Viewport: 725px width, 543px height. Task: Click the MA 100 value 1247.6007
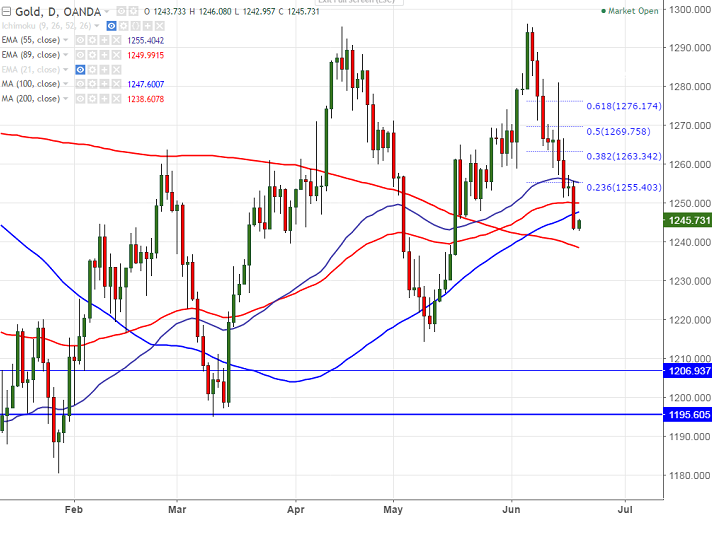[x=146, y=84]
